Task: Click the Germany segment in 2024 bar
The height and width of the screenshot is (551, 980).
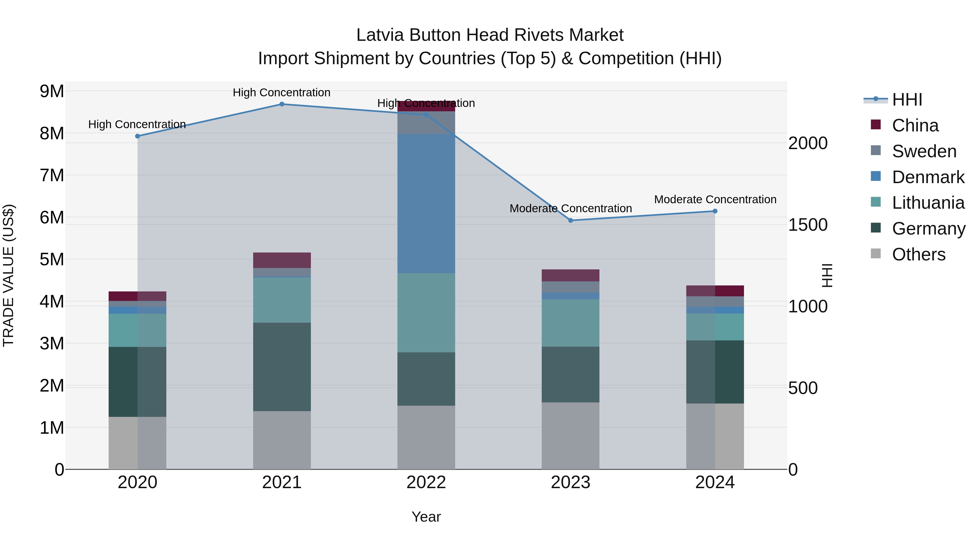Action: [715, 372]
